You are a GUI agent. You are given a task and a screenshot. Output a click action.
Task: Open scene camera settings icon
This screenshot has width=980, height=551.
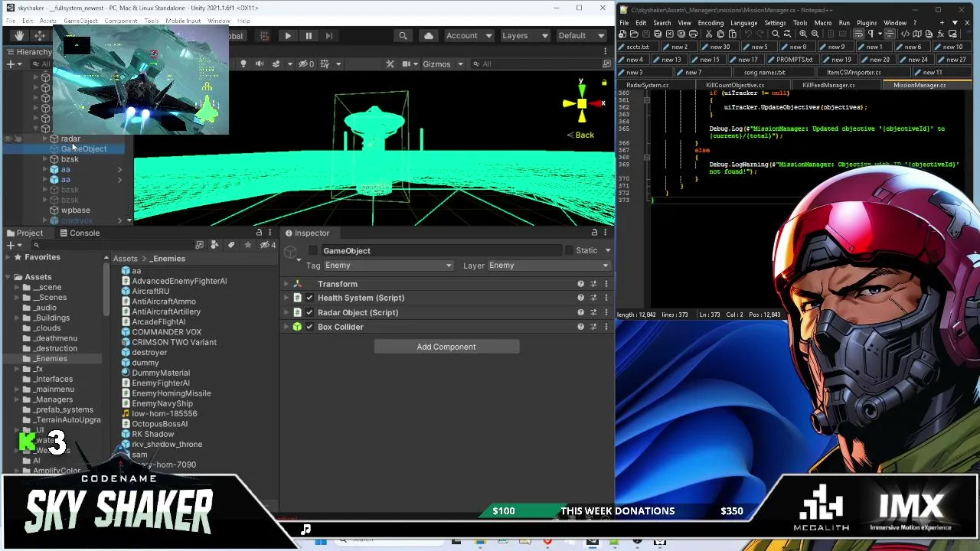coord(408,64)
